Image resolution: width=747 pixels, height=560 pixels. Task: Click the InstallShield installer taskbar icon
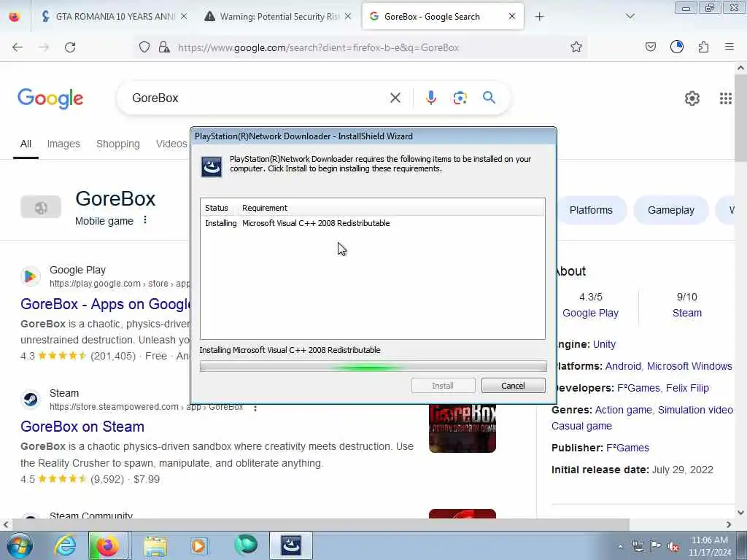pyautogui.click(x=290, y=545)
